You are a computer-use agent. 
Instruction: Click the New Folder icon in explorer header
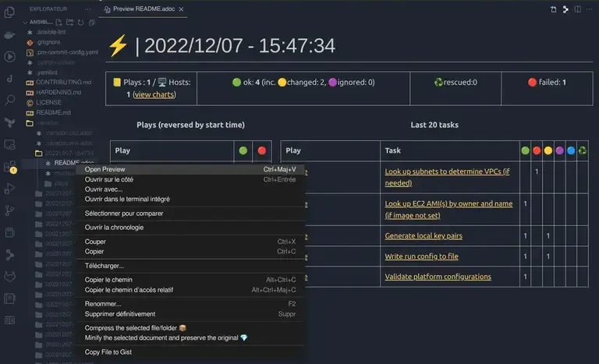pos(70,23)
